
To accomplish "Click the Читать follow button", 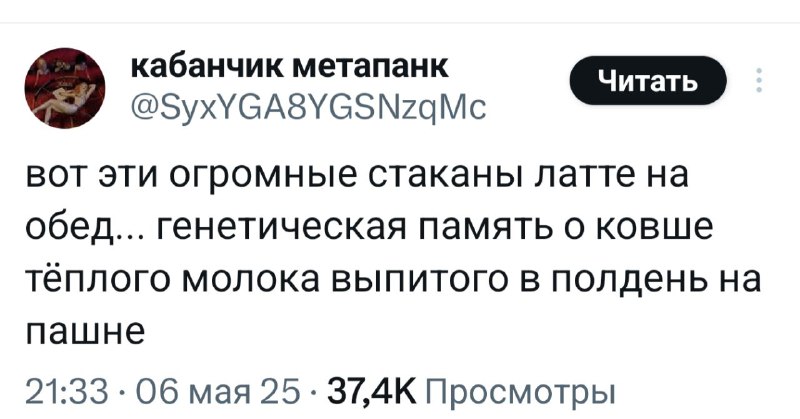I will [x=647, y=81].
